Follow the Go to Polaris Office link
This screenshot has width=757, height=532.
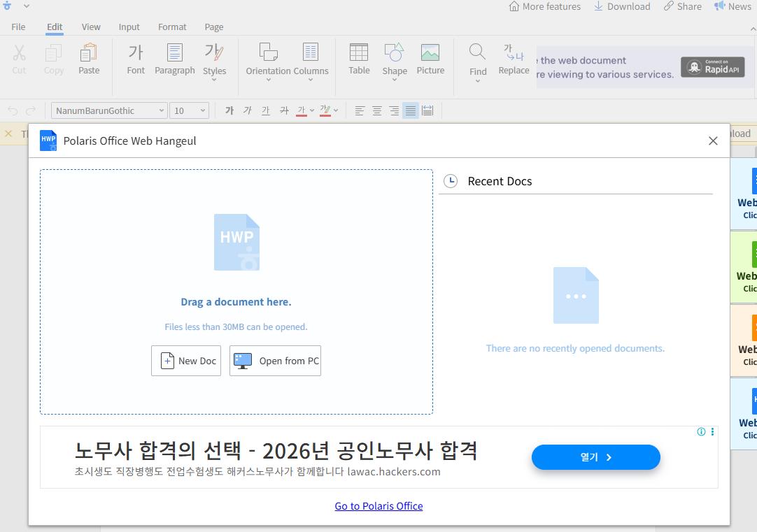378,505
